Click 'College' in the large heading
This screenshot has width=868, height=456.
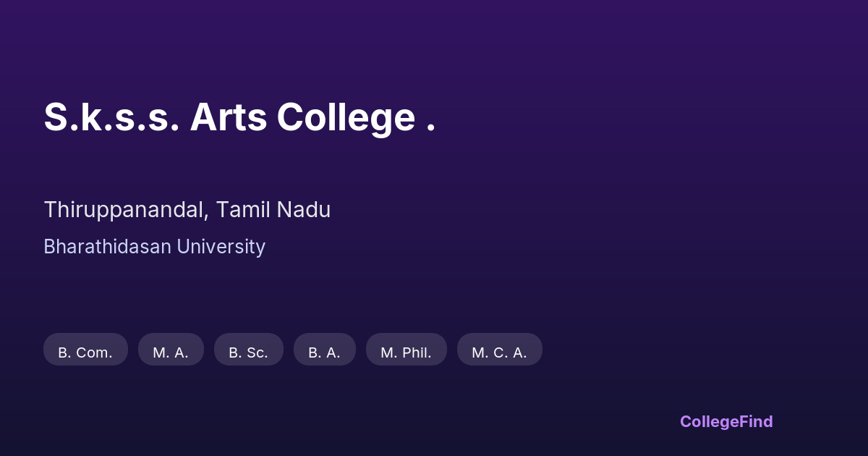[345, 117]
